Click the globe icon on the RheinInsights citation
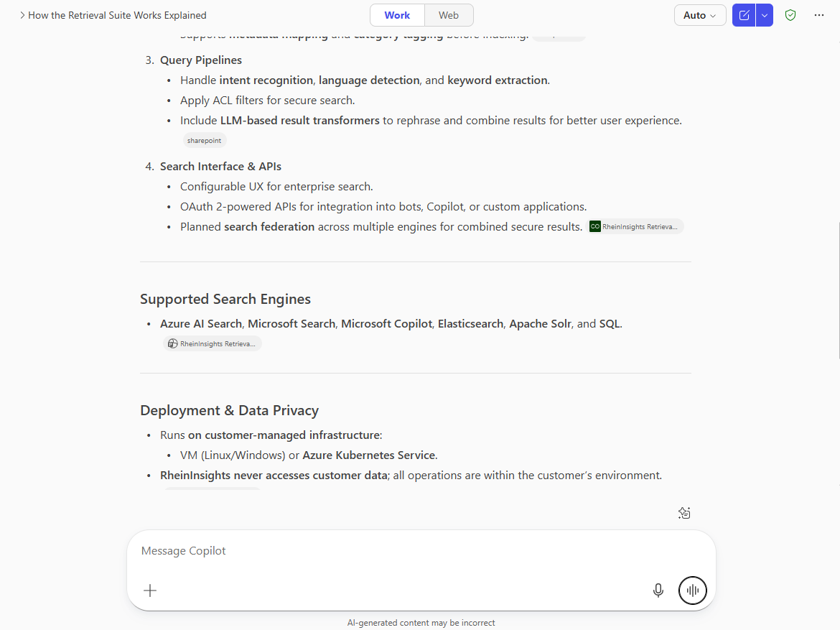Screen dimensions: 840x630 (172, 343)
